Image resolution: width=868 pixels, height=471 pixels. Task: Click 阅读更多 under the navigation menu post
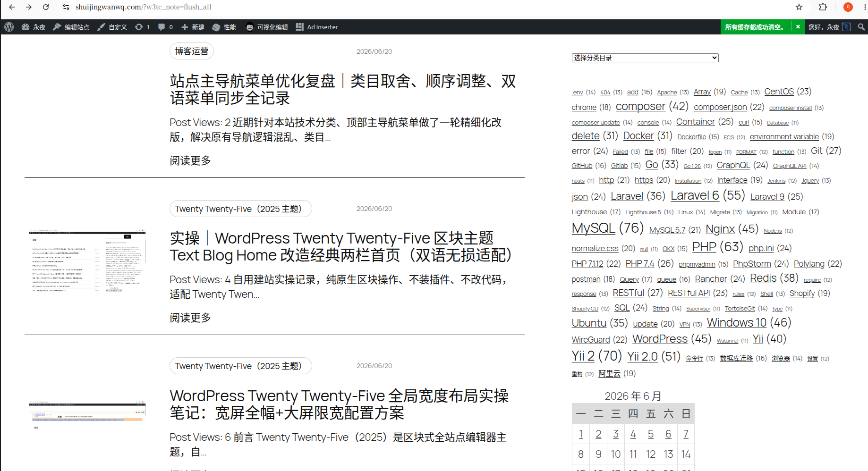pos(190,160)
